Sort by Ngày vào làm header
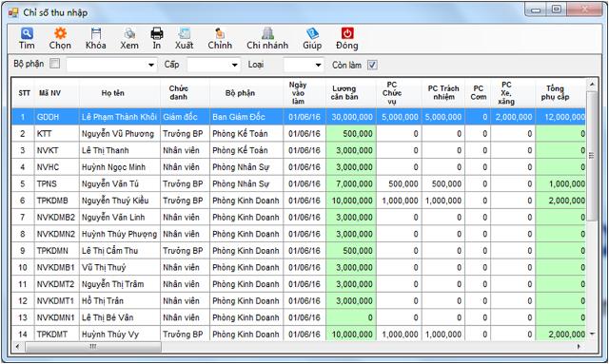609x364 pixels. 304,93
